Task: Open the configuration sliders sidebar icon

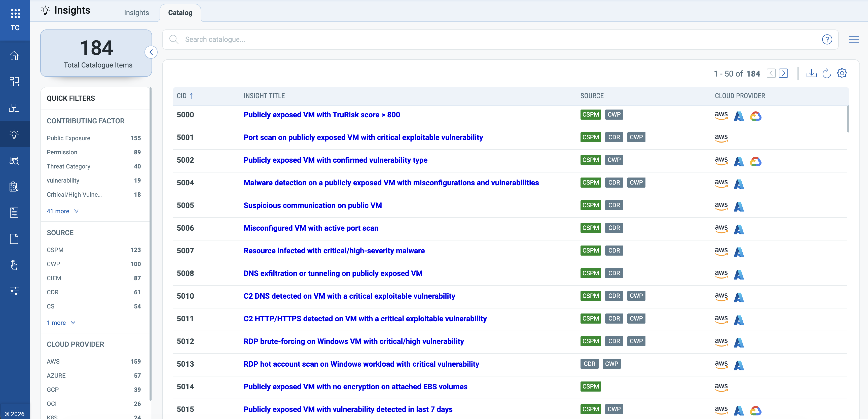Action: pos(14,291)
